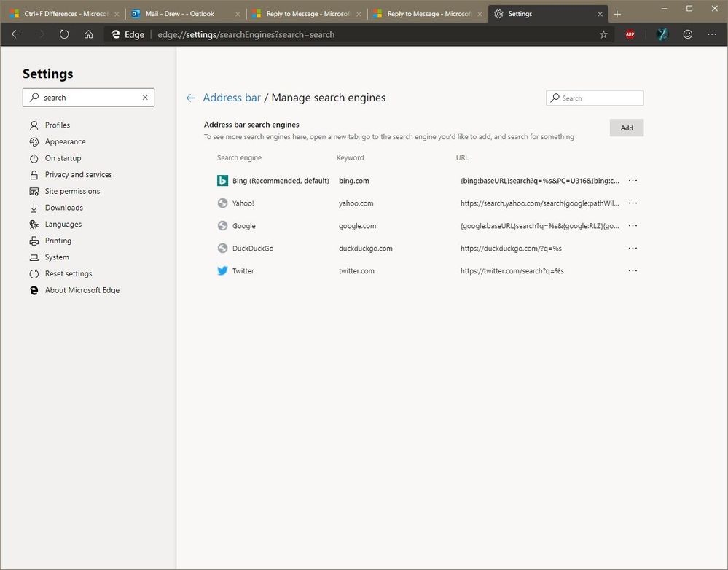Click the Address bar breadcrumb link
Viewport: 728px width, 570px height.
click(x=232, y=98)
